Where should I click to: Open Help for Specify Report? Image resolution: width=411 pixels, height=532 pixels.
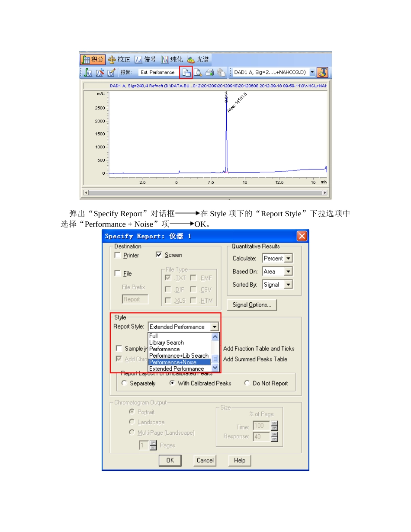coord(240,460)
